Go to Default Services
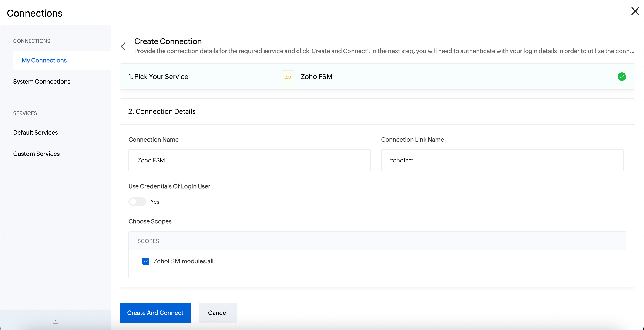Viewport: 644px width, 330px height. pos(36,133)
